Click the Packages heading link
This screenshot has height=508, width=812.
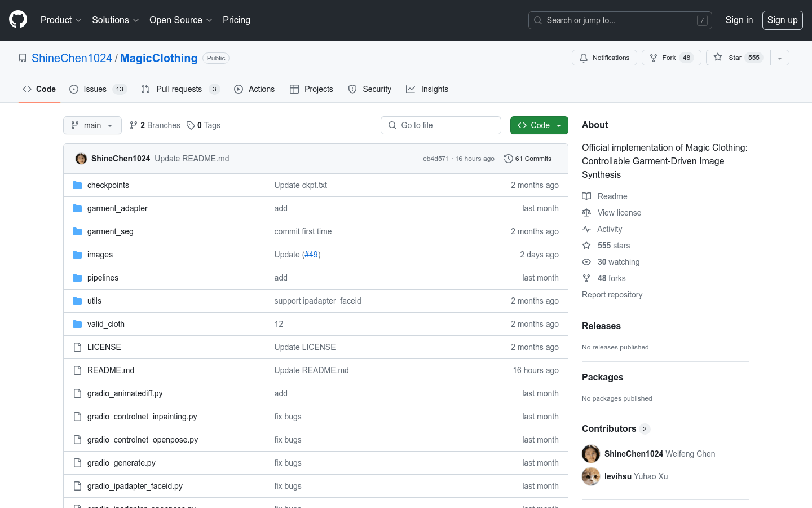pos(603,377)
